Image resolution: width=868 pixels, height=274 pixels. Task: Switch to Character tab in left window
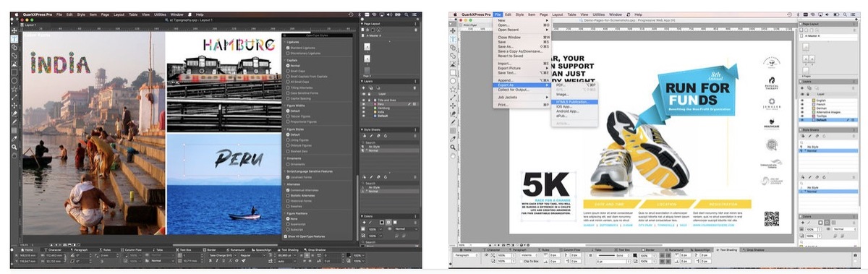click(53, 249)
